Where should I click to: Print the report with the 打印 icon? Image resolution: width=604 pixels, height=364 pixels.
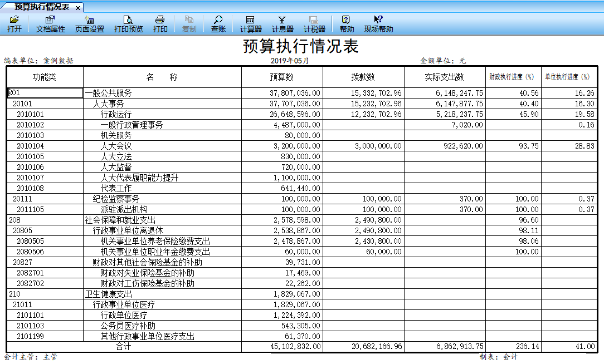click(160, 23)
